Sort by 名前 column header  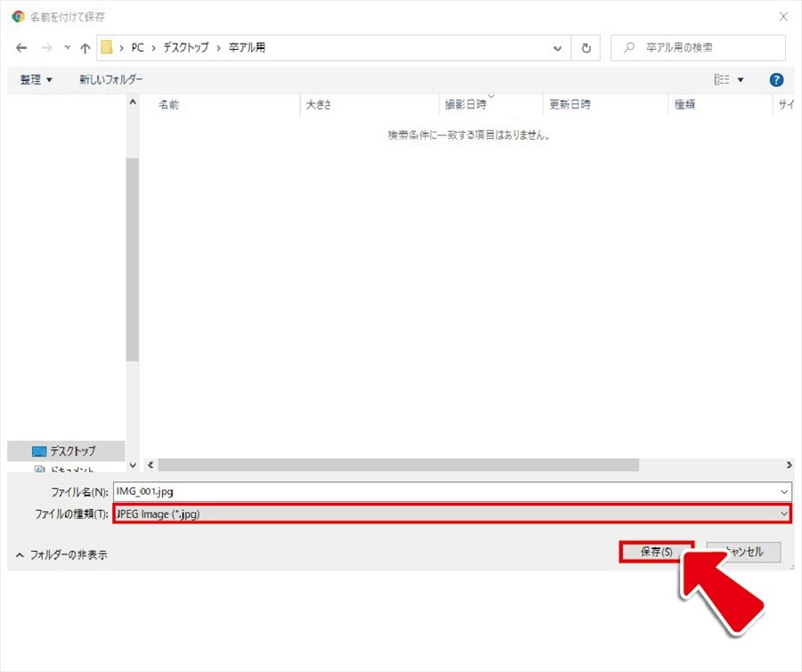tap(168, 105)
